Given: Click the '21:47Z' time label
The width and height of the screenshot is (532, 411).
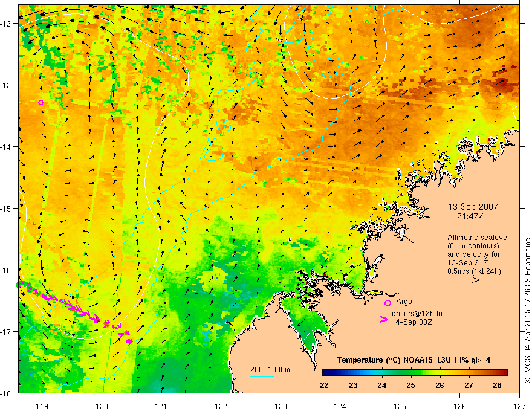Looking at the screenshot, I should coord(470,216).
